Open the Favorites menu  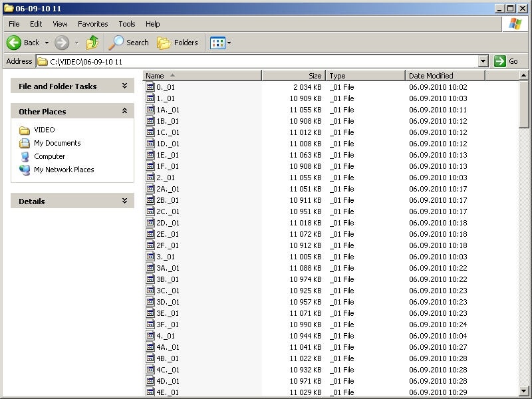click(x=92, y=24)
